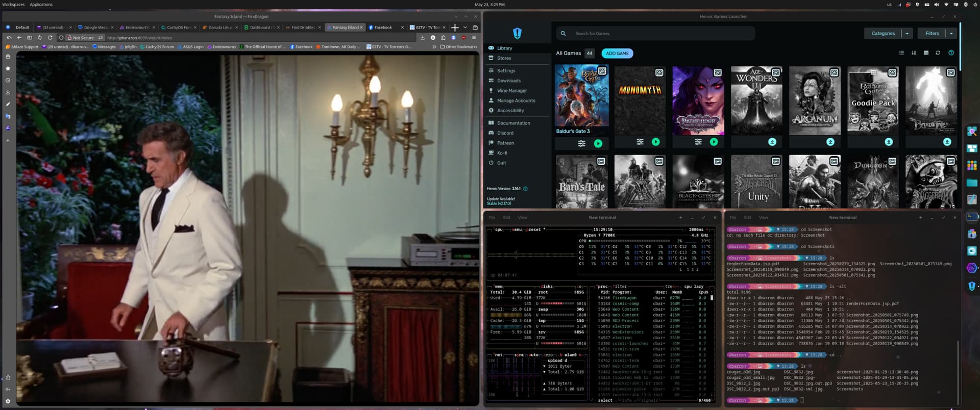The image size is (980, 410).
Task: Expand the Filters dropdown arrow
Action: coord(951,34)
